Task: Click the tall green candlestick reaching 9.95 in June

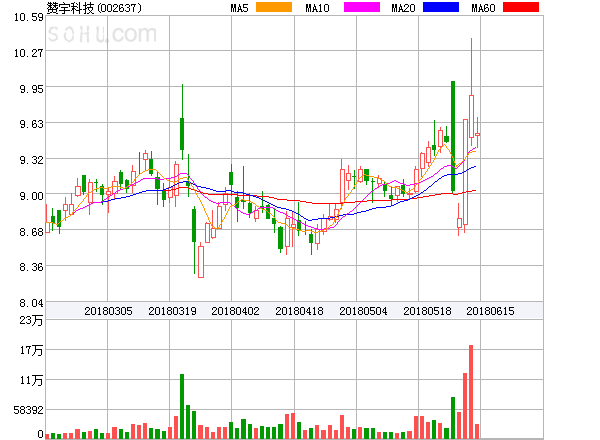Action: tap(453, 136)
